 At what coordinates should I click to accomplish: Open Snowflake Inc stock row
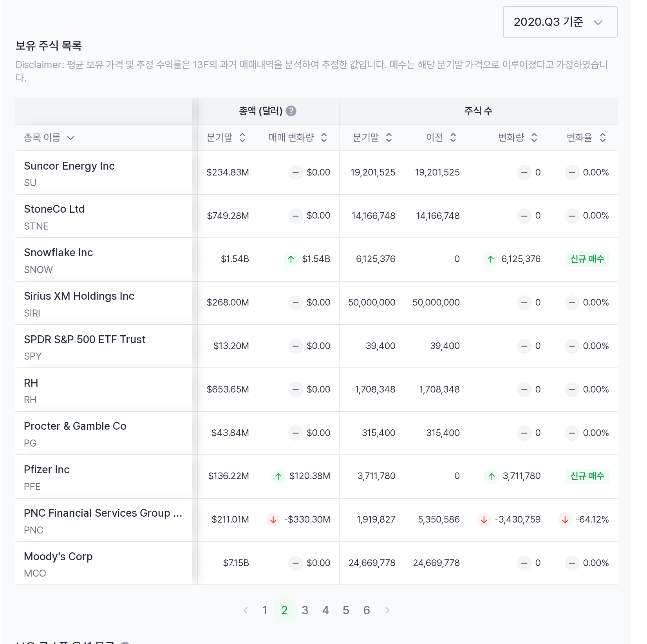click(x=316, y=260)
